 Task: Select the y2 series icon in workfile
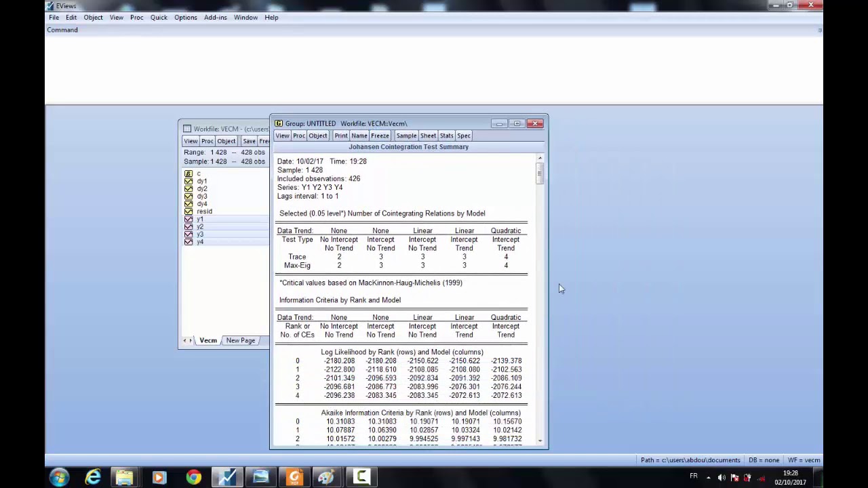[x=189, y=226]
